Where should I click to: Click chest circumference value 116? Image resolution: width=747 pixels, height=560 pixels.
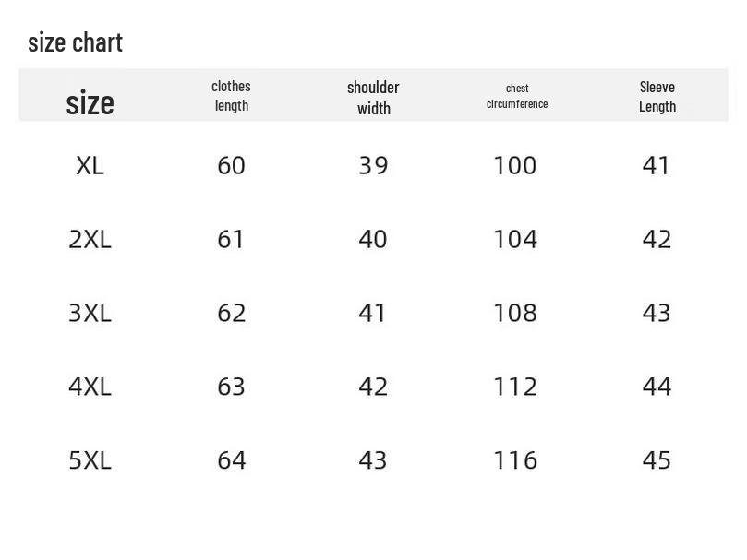[515, 460]
